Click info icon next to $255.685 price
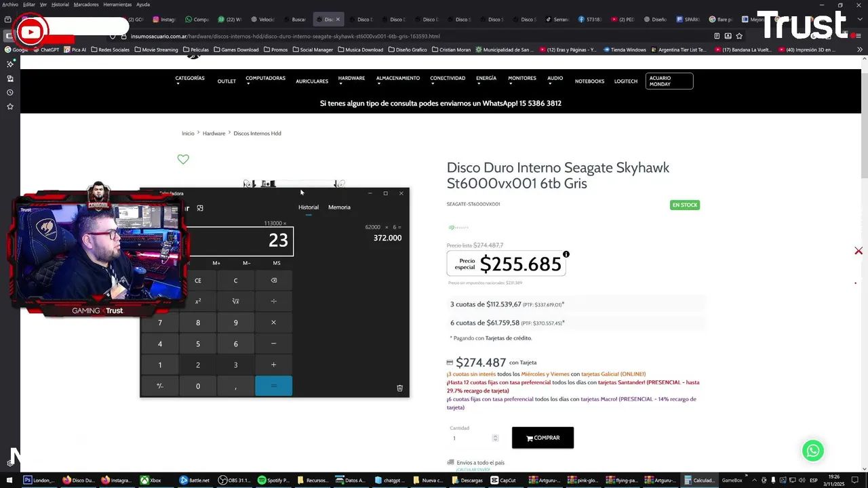Viewport: 868px width, 488px height. 566,254
